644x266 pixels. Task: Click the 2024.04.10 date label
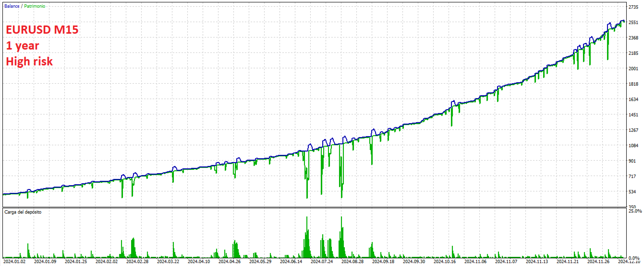199,262
